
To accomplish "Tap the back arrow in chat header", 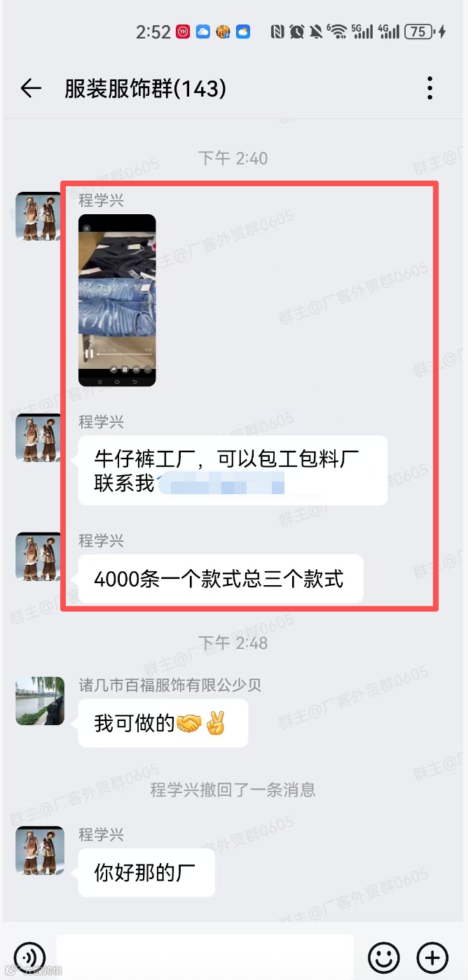I will (31, 88).
